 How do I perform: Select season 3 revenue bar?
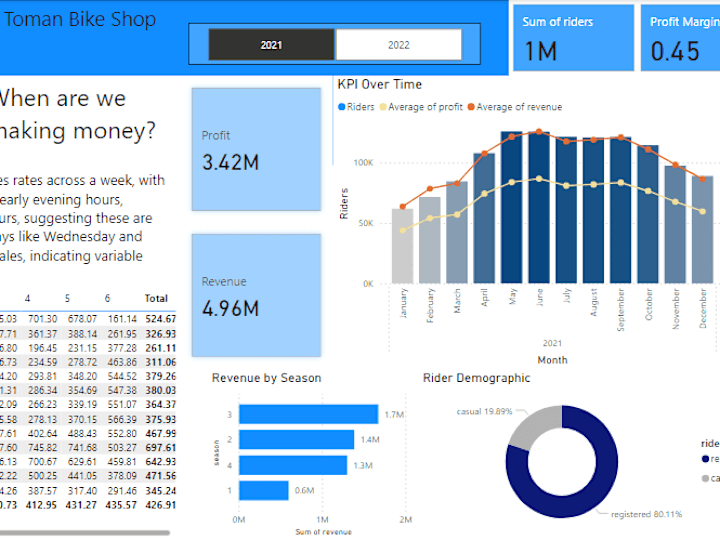309,414
